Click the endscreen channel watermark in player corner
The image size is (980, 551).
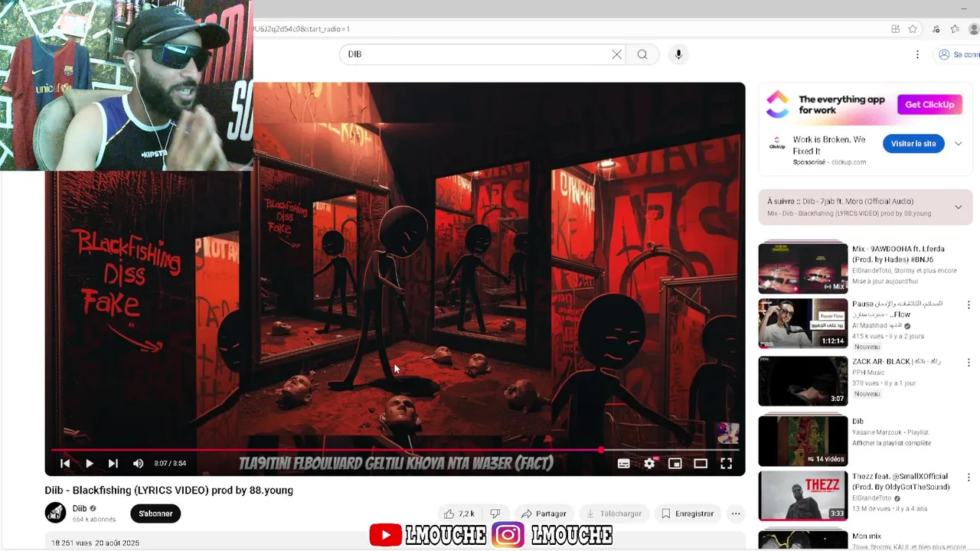(x=727, y=433)
